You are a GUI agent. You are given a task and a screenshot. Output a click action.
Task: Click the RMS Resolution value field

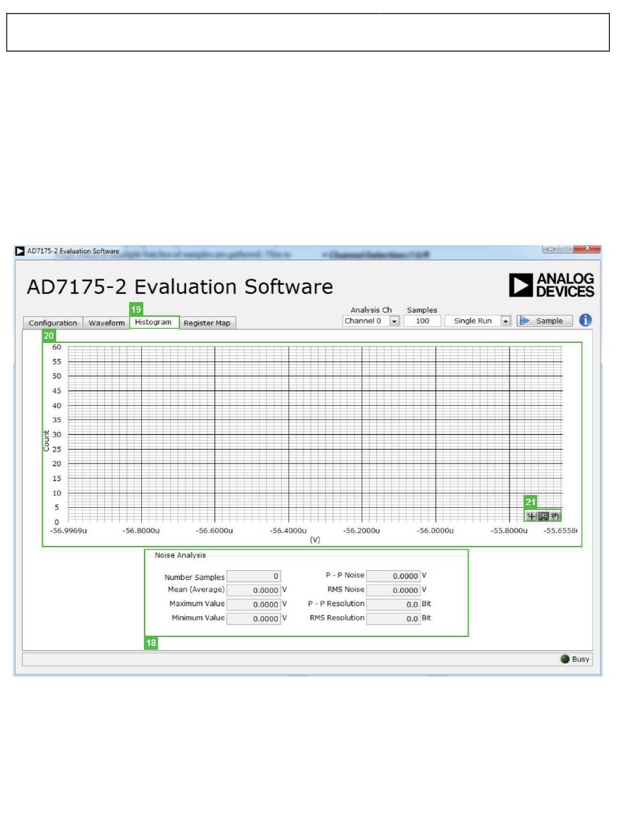point(394,618)
